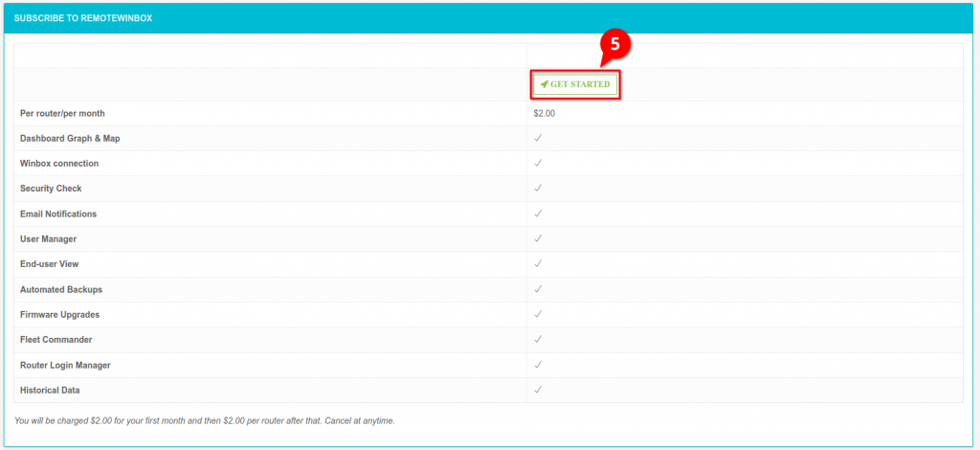Click the User Manager checkmark
Viewport: 980px width, 450px height.
pos(538,238)
